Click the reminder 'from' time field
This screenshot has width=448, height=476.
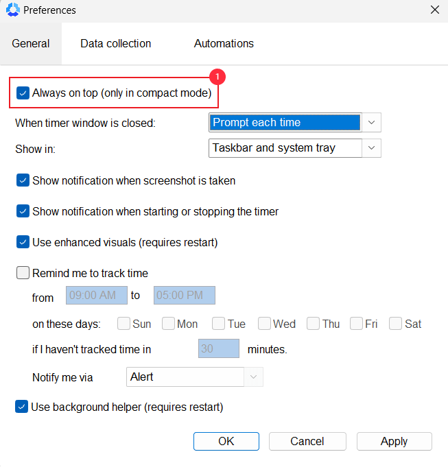[x=97, y=295]
